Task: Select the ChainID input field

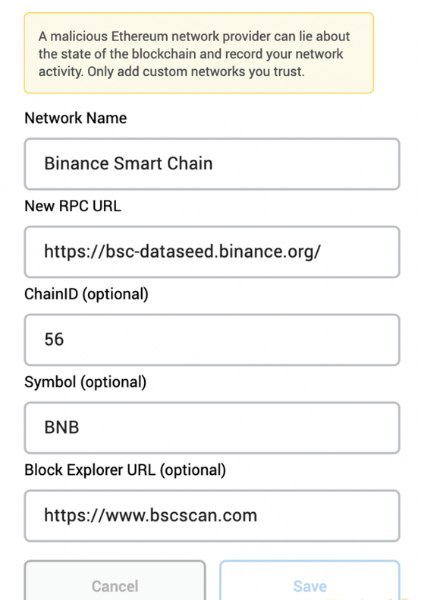Action: pos(212,340)
